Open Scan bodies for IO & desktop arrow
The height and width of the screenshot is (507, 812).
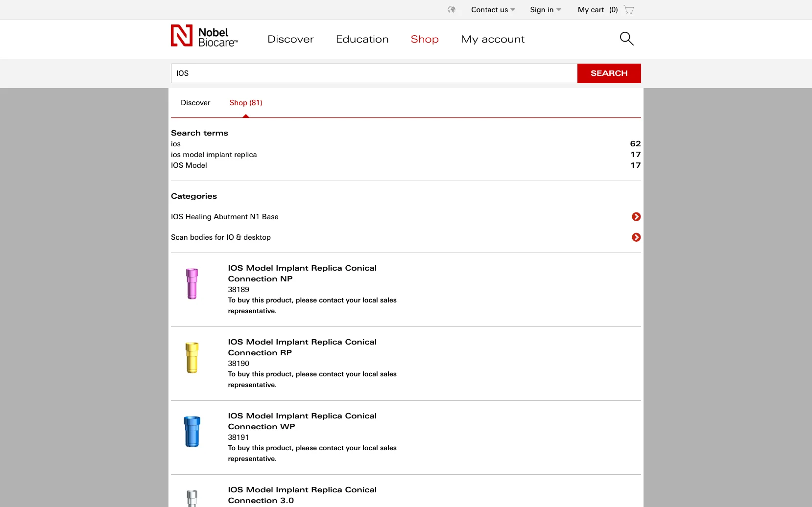click(x=636, y=237)
